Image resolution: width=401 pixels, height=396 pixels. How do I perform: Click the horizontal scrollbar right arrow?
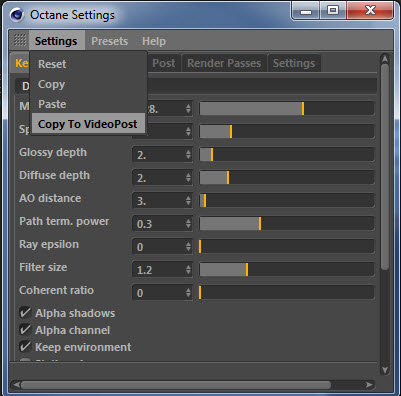point(369,385)
